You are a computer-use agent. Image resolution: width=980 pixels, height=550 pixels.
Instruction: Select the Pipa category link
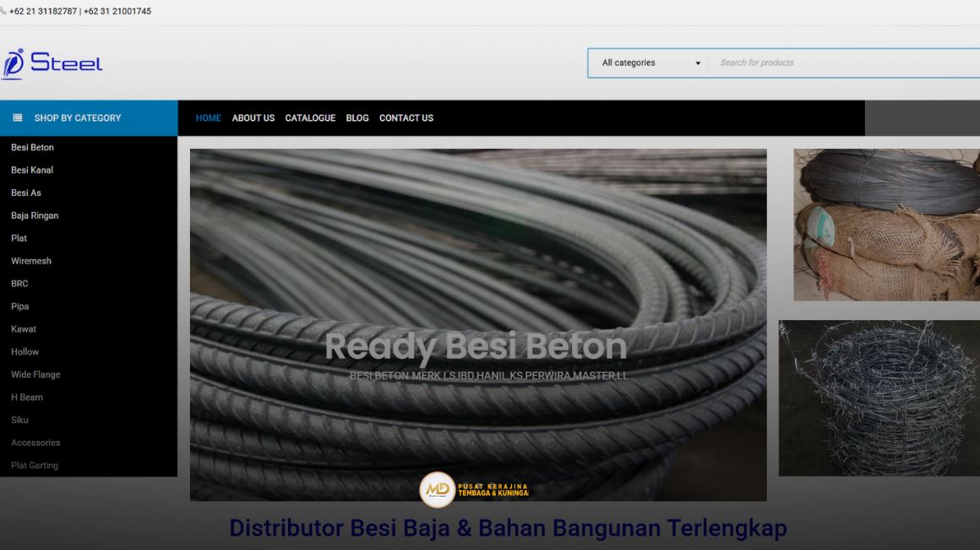tap(20, 307)
